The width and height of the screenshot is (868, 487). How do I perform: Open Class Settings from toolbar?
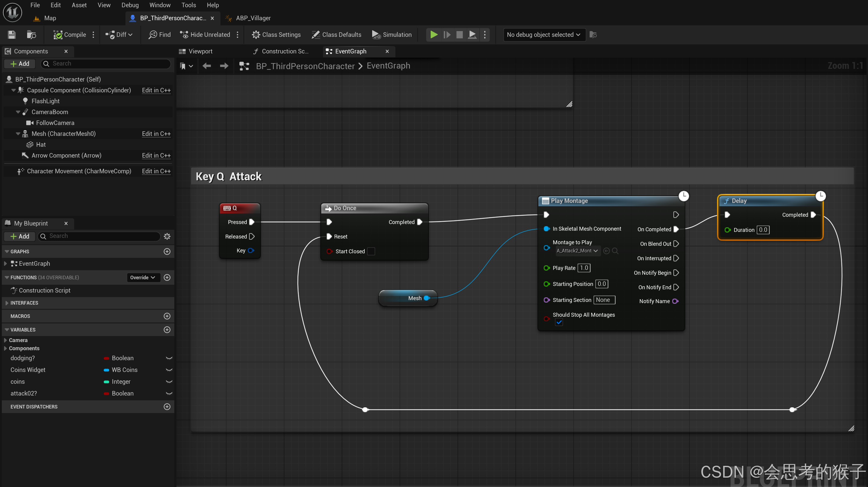[x=276, y=35]
